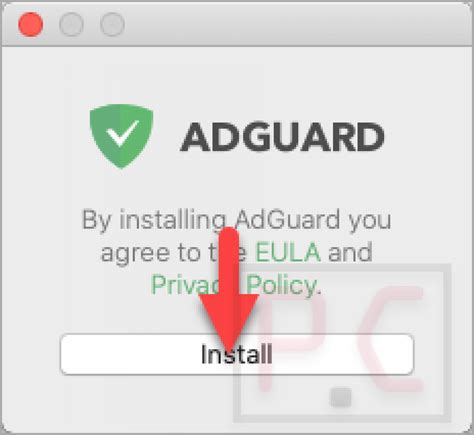The image size is (474, 435).
Task: Close the AdGuard installer window
Action: point(31,24)
